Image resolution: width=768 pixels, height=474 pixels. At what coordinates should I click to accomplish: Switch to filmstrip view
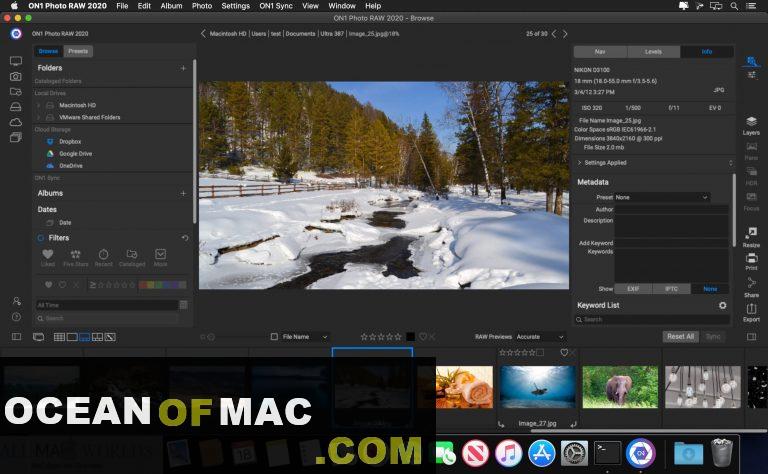[85, 337]
